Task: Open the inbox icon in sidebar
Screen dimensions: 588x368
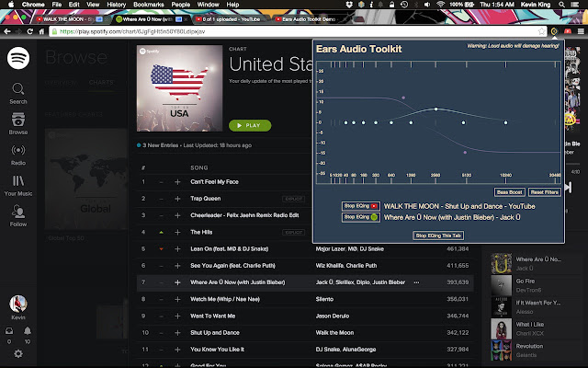Action: click(9, 331)
